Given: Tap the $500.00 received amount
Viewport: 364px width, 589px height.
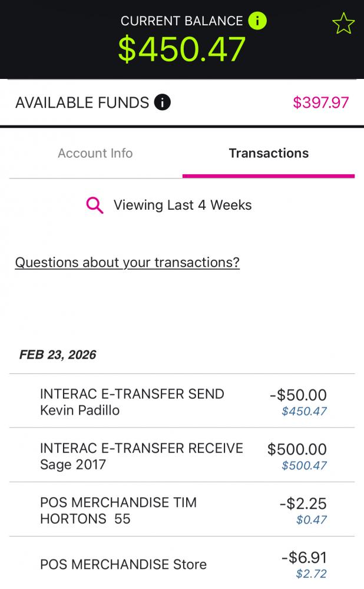Looking at the screenshot, I should click(x=297, y=449).
